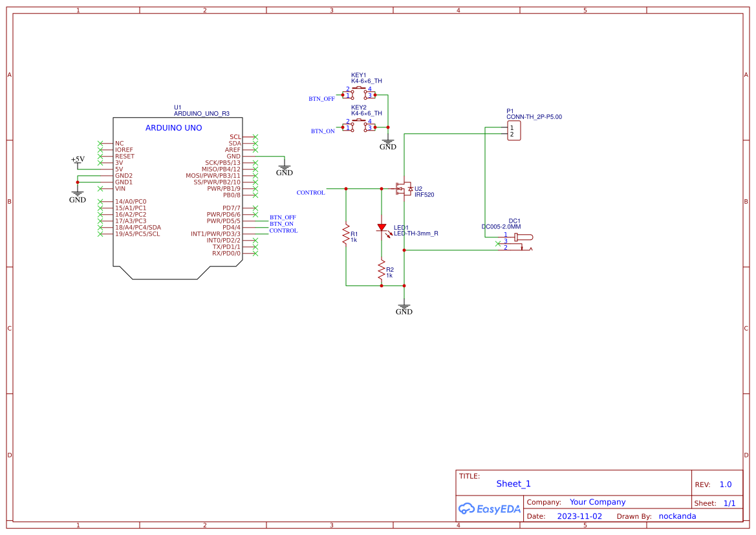Click the KEY1 pushbutton symbol

tap(359, 94)
